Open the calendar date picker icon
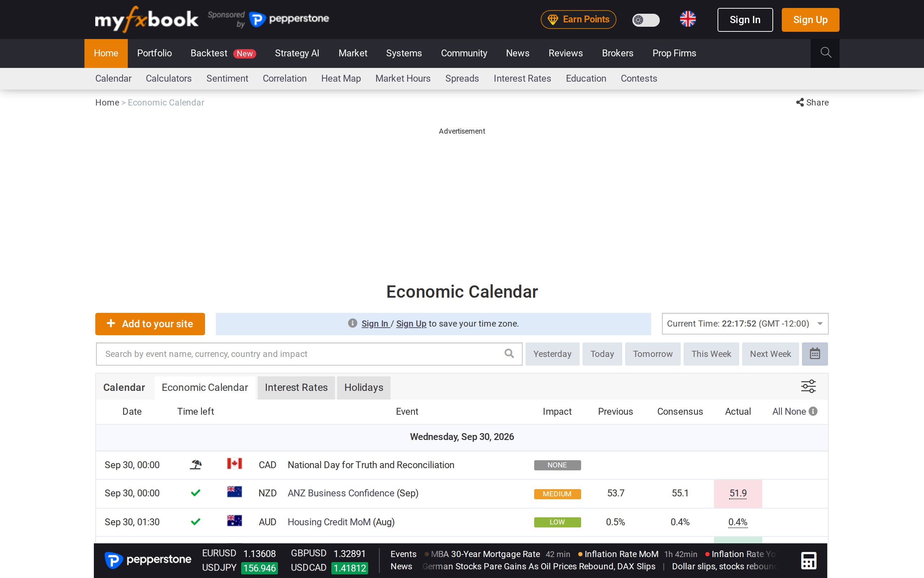924x578 pixels. click(814, 354)
